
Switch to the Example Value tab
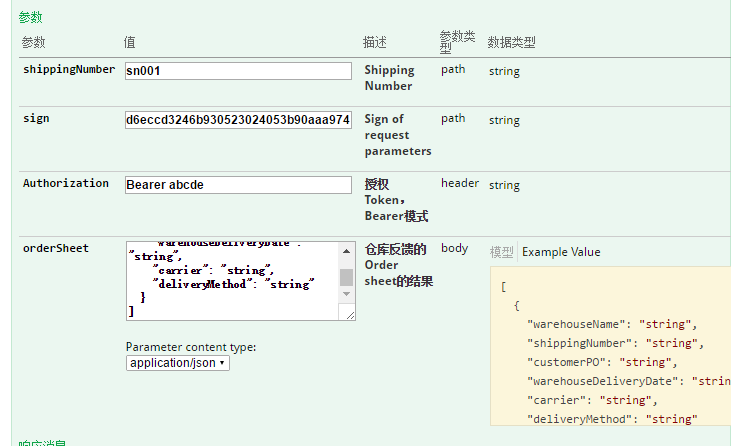coord(561,252)
